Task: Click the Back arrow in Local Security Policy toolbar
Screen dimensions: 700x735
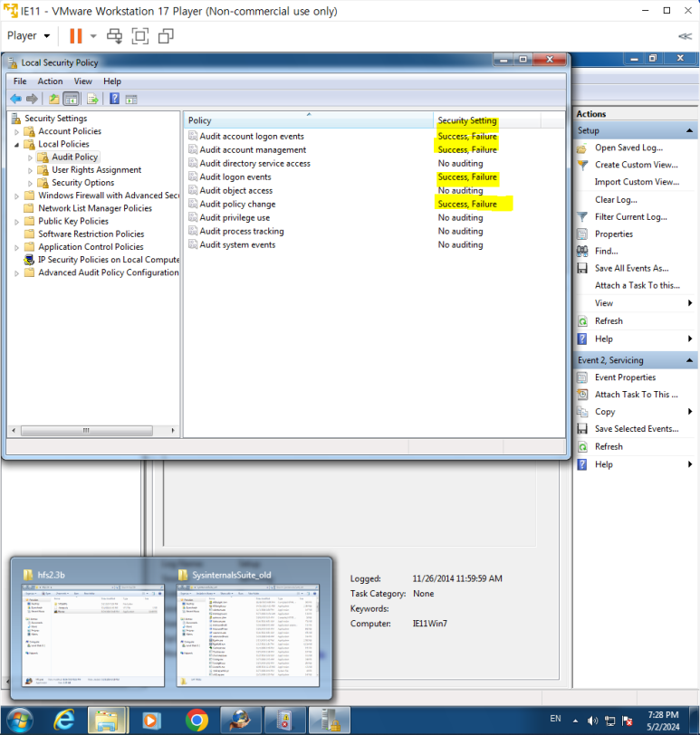Action: click(16, 99)
